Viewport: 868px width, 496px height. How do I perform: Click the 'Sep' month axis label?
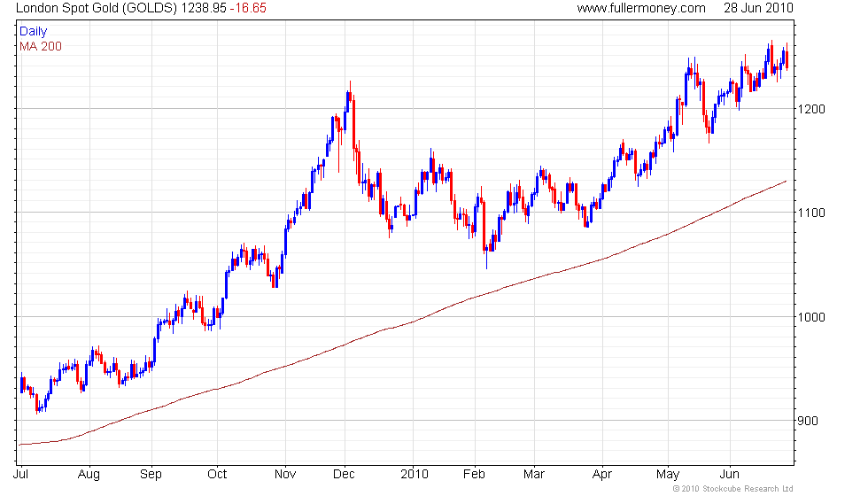click(x=151, y=475)
